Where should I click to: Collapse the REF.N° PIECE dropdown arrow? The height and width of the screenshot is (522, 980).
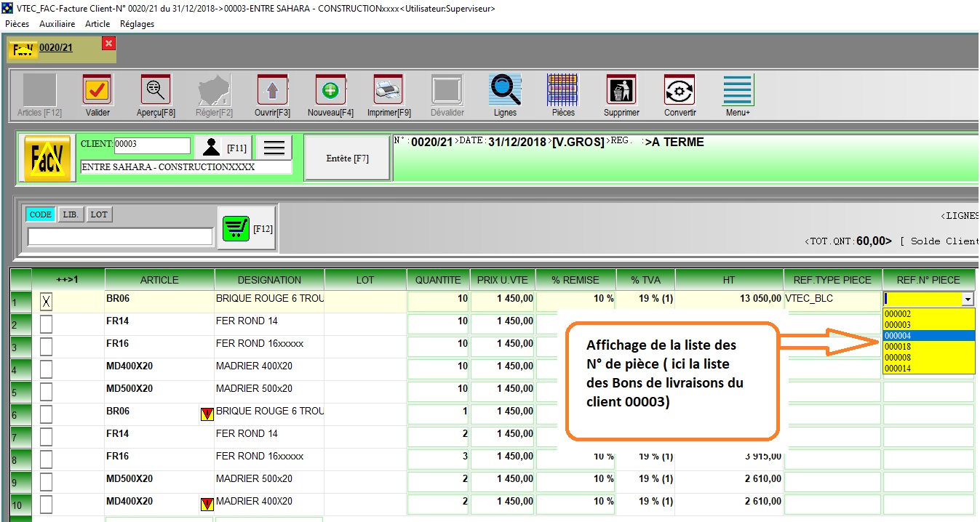pos(967,299)
